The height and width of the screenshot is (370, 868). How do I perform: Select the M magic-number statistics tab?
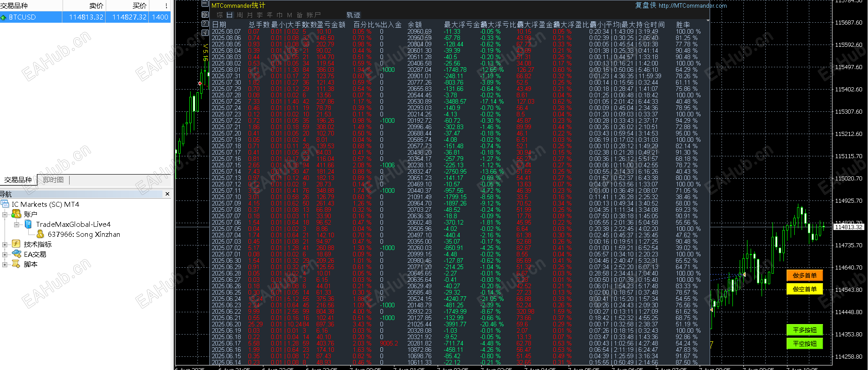point(290,15)
